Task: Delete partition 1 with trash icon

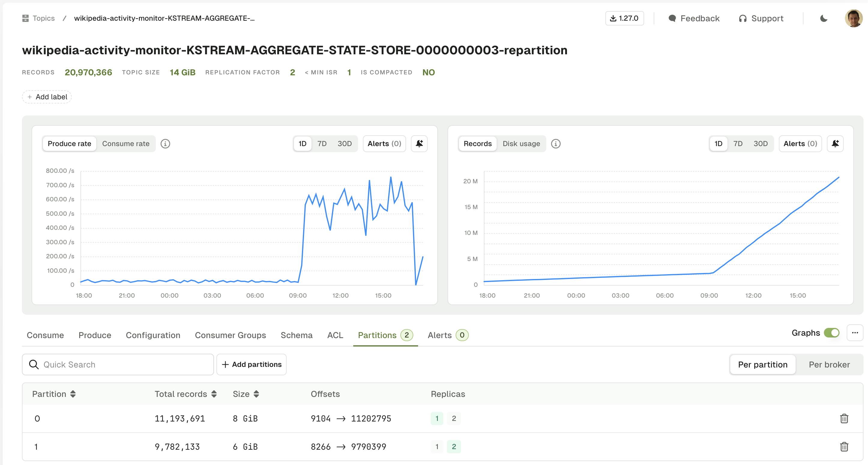Action: pyautogui.click(x=844, y=447)
